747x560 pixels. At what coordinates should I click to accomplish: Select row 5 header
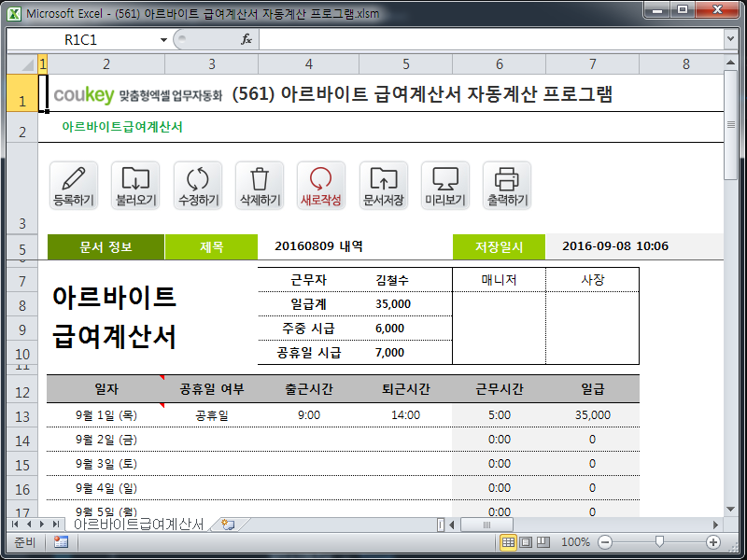point(22,247)
